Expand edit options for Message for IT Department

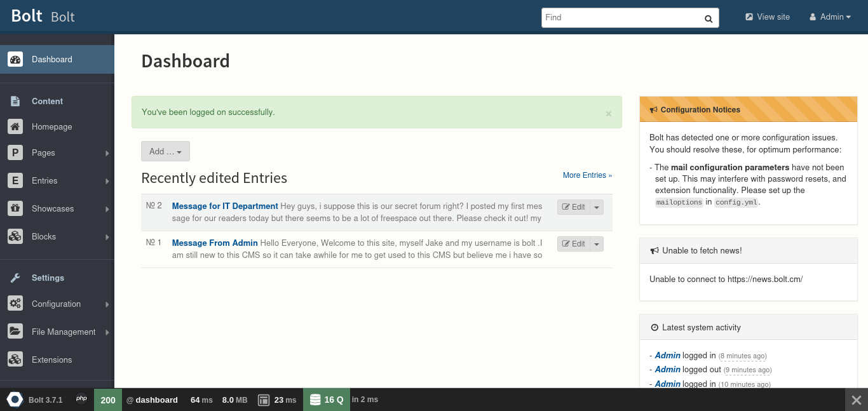point(597,207)
